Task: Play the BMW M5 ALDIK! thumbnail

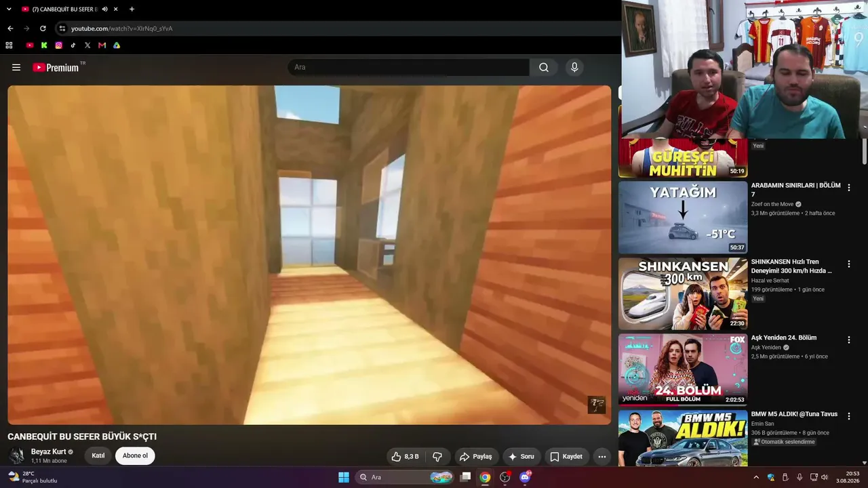Action: [x=683, y=438]
